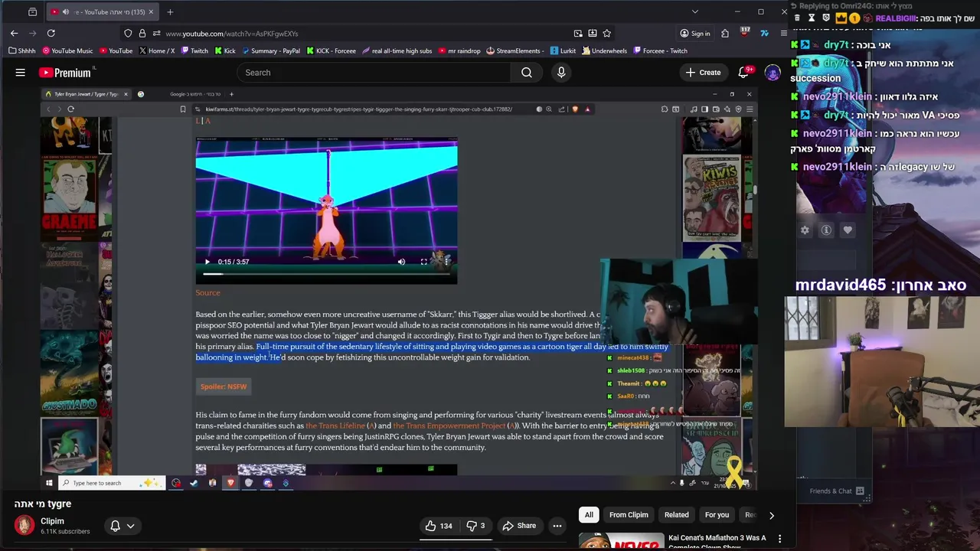Screen dimensions: 980x551
Task: Open the Kai Cenat's Mafiathon video thumbnail
Action: [x=621, y=541]
